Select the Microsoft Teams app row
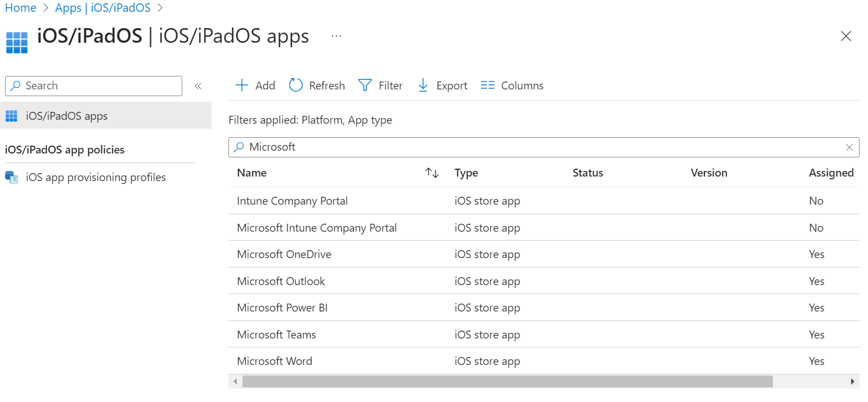Image resolution: width=868 pixels, height=402 pixels. pyautogui.click(x=276, y=334)
